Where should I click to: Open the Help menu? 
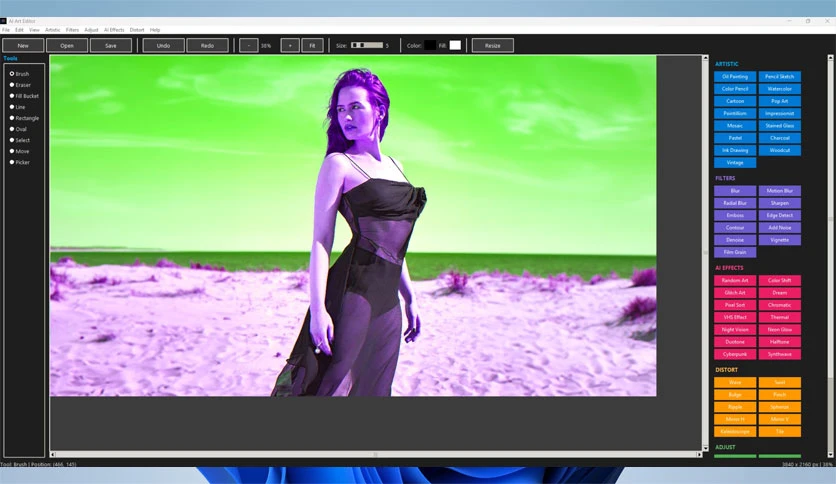pyautogui.click(x=155, y=30)
